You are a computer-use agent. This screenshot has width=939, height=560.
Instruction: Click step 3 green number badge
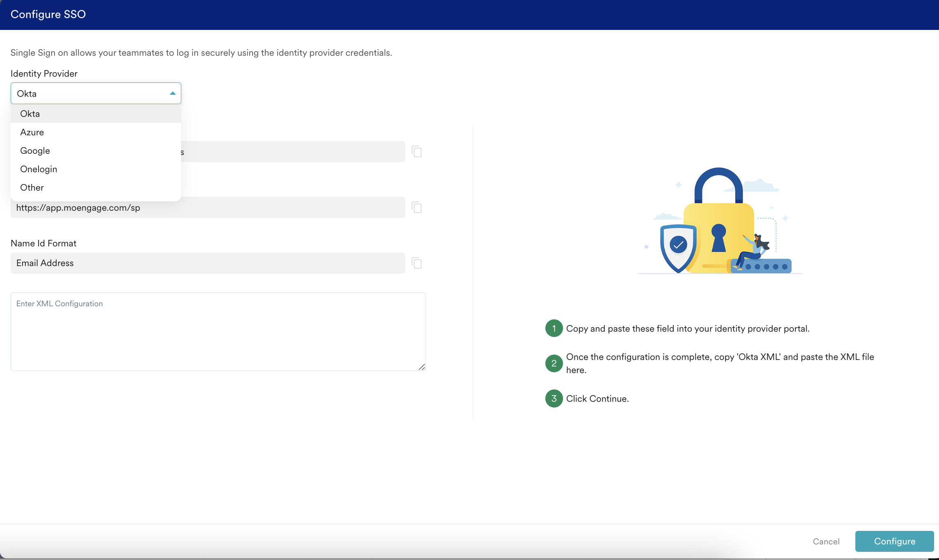[x=554, y=398]
